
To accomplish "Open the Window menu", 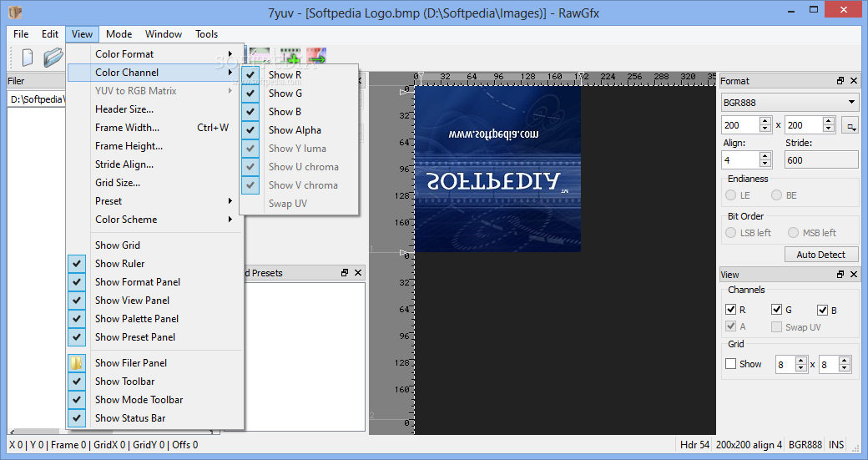I will 164,33.
